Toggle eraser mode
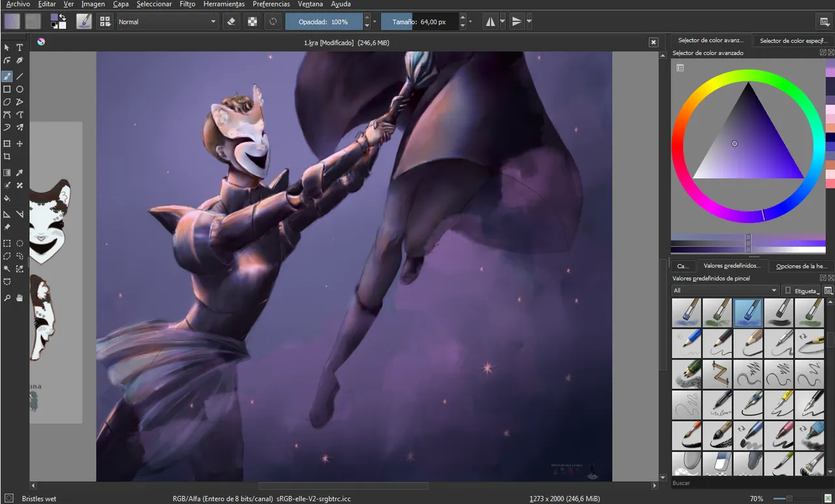This screenshot has height=504, width=835. tap(231, 22)
